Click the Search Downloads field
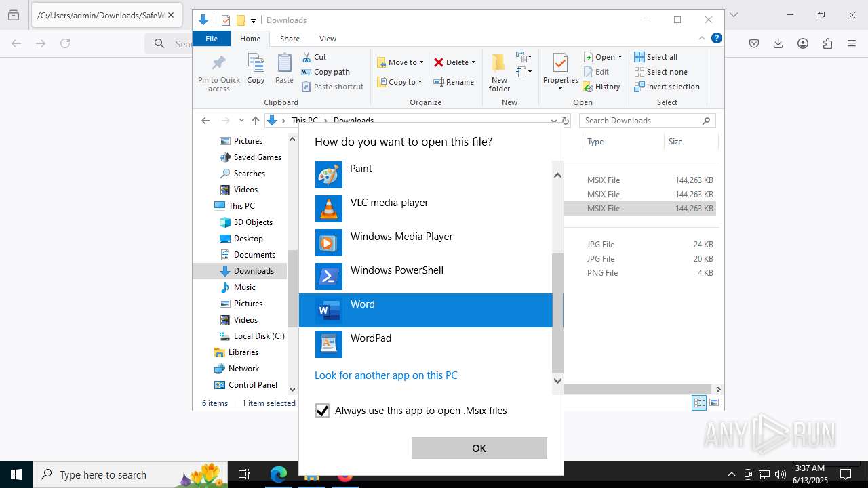This screenshot has height=488, width=868. coord(648,121)
